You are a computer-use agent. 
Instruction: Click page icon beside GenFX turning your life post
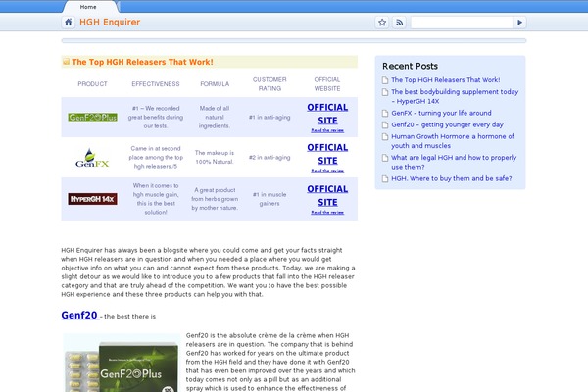(385, 114)
